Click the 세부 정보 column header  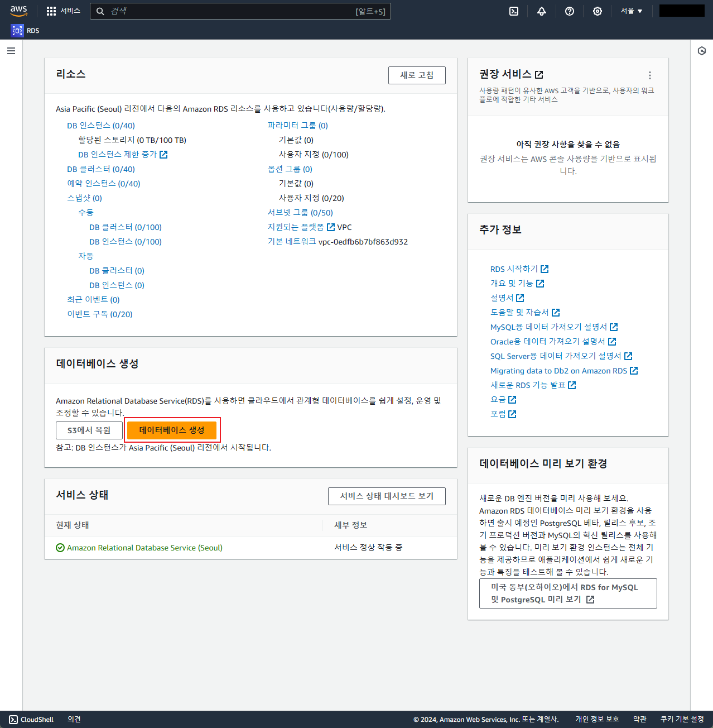[x=350, y=525]
